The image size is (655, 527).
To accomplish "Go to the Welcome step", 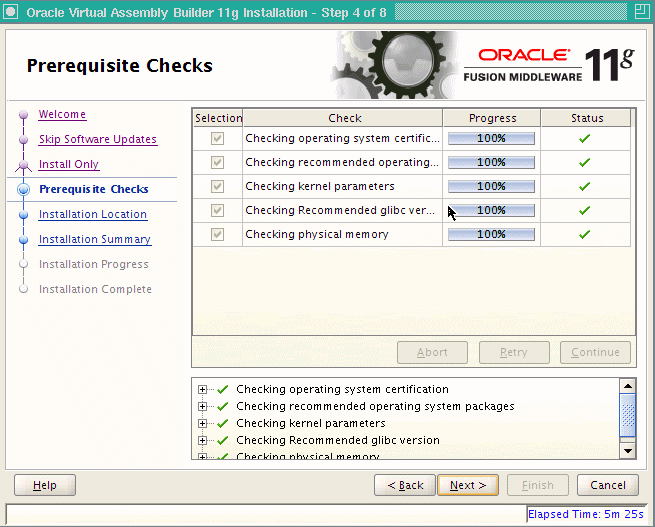I will coord(62,114).
